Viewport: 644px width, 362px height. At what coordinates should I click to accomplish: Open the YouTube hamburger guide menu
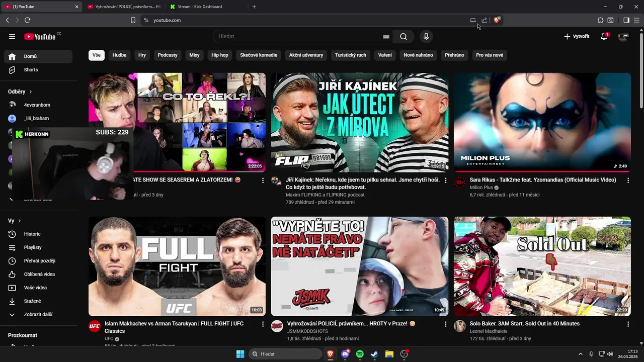pyautogui.click(x=12, y=36)
